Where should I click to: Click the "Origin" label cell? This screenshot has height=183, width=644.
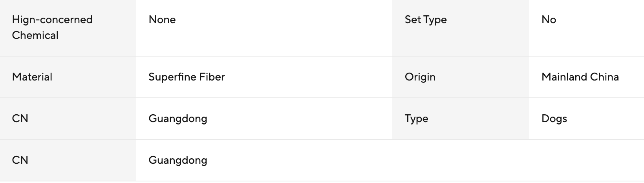pos(420,77)
